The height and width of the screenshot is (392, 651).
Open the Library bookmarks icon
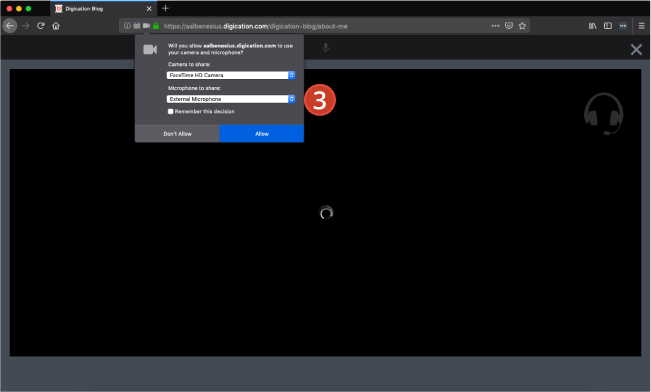pos(592,26)
